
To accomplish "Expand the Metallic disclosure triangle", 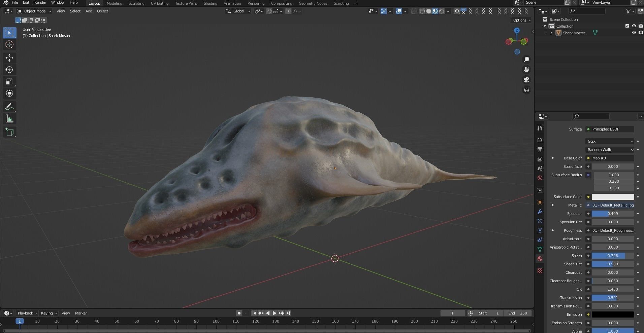I will (x=553, y=205).
